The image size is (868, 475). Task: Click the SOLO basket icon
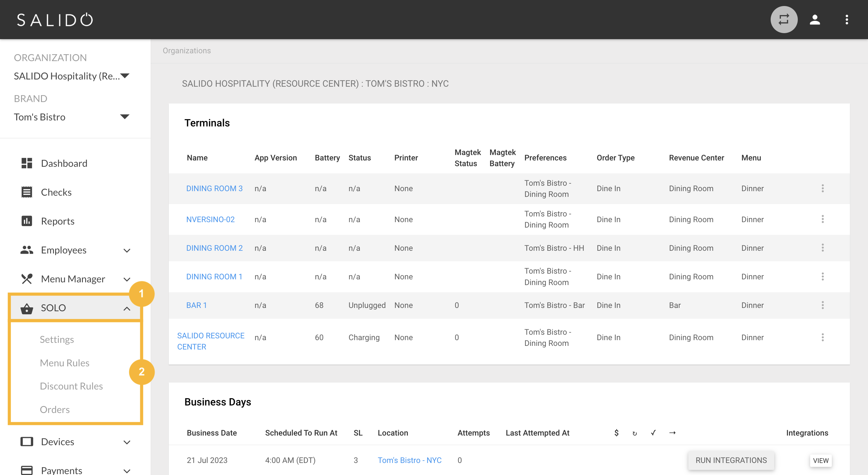click(27, 308)
